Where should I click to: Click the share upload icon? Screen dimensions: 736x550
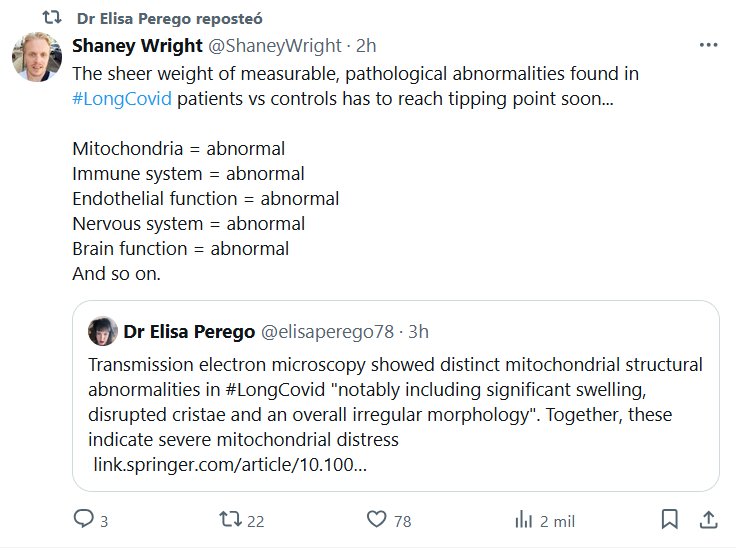click(x=707, y=519)
